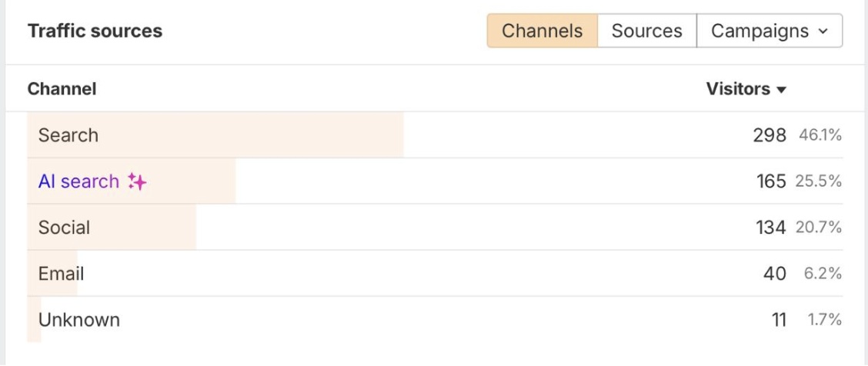Click the Visitors column header
Screen dimensions: 868x366
tap(738, 89)
